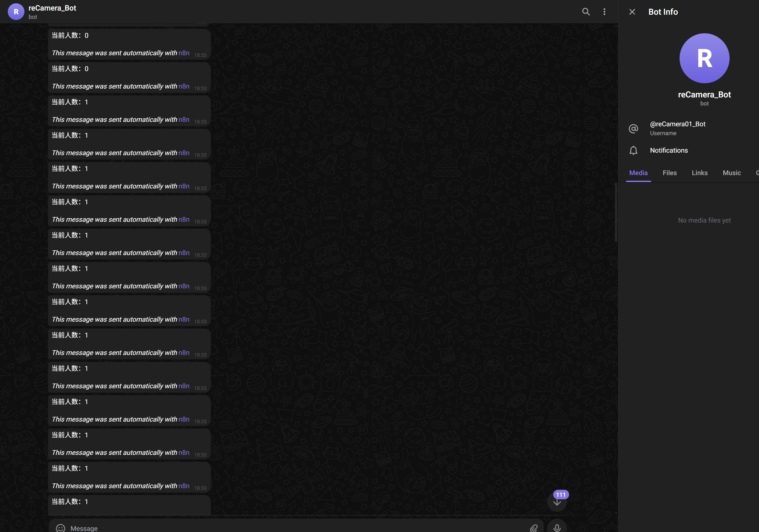Viewport: 759px width, 532px height.
Task: Switch to the Files tab
Action: [x=669, y=173]
